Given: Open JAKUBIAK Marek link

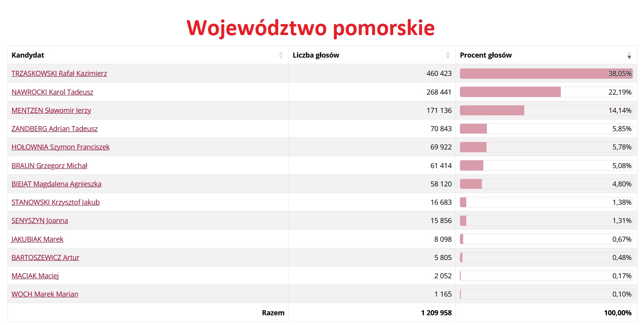Looking at the screenshot, I should [37, 239].
